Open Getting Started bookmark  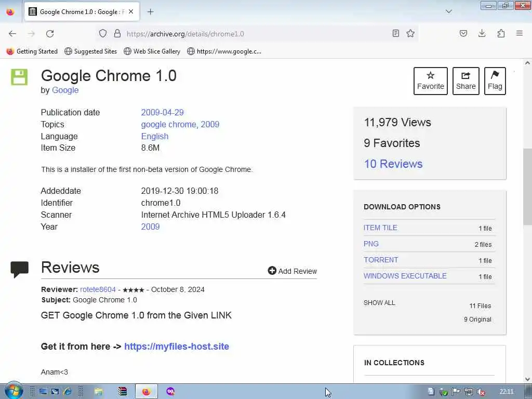tap(32, 51)
